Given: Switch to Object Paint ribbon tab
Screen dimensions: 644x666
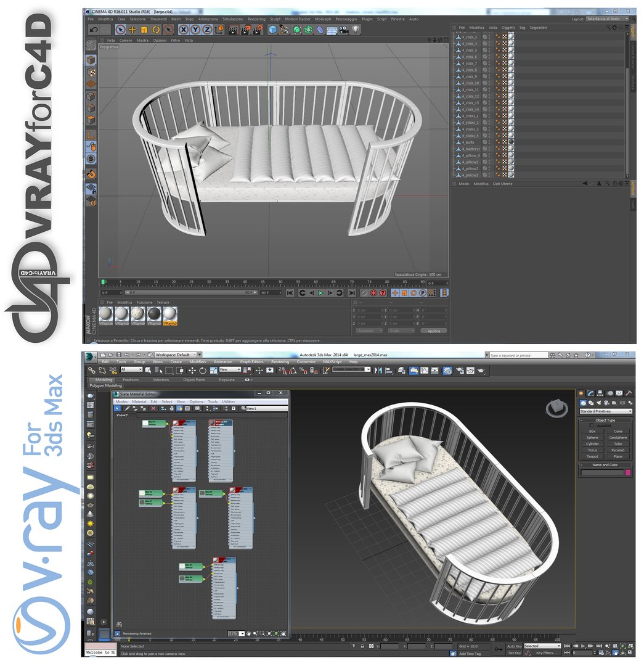Looking at the screenshot, I should click(194, 380).
